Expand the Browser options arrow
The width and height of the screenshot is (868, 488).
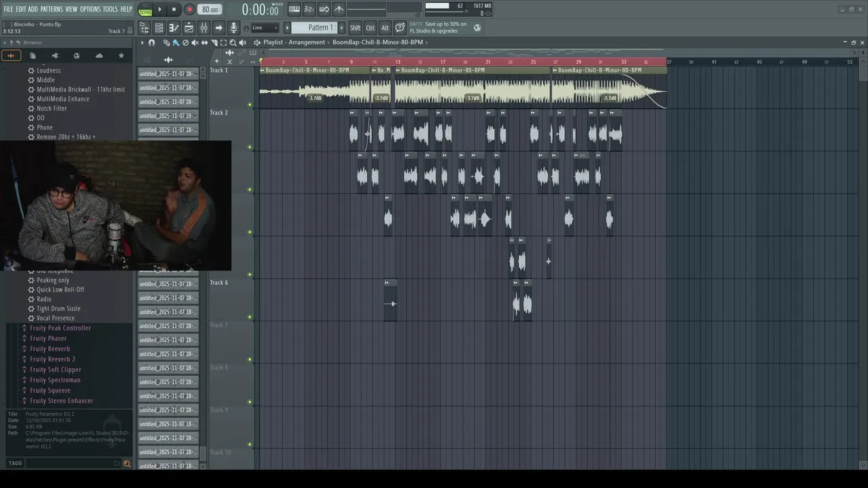click(4, 42)
